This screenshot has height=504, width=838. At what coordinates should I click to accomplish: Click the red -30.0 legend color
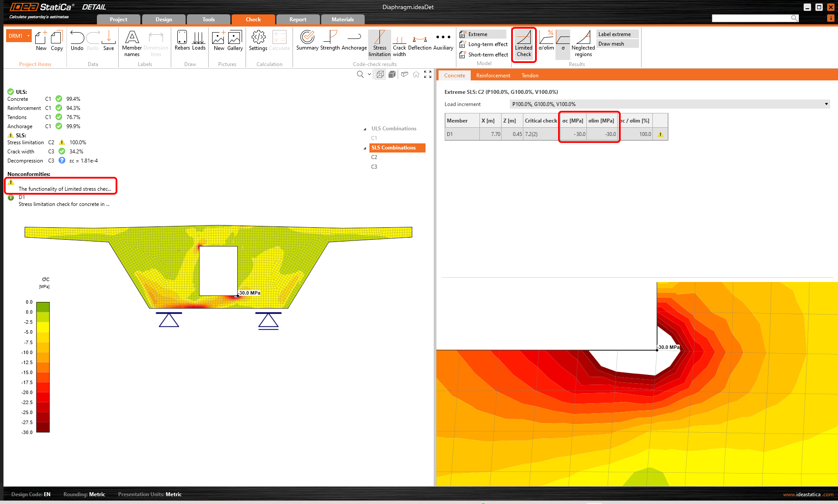(x=43, y=428)
